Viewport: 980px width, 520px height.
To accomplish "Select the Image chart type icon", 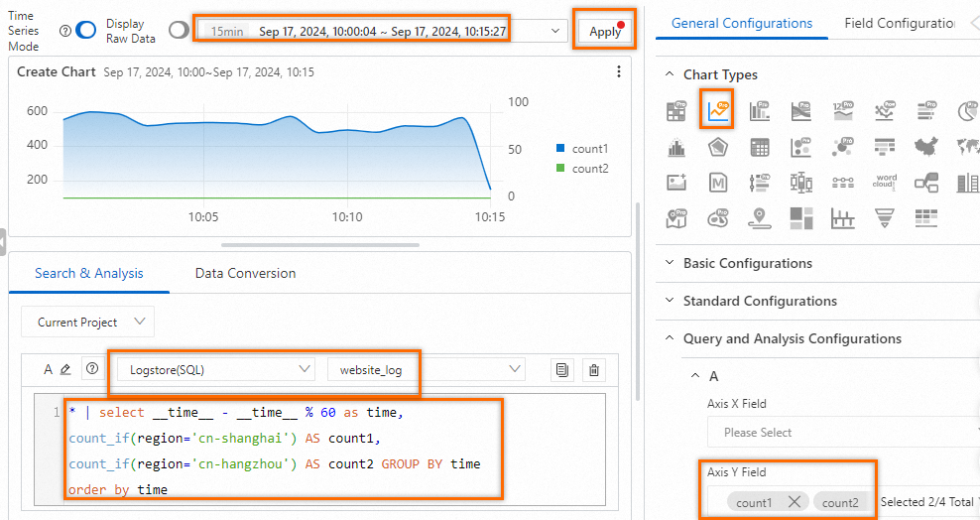I will tap(676, 183).
